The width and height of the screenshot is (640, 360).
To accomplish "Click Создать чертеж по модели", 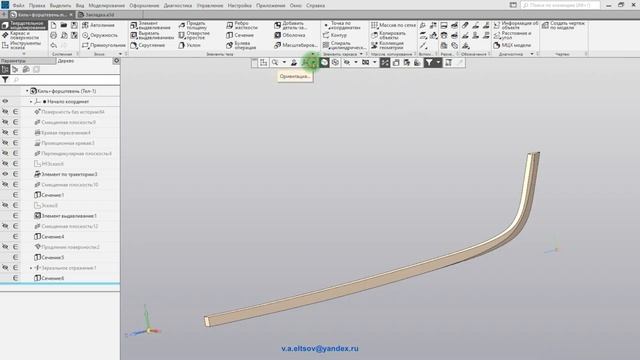I will 563,25.
